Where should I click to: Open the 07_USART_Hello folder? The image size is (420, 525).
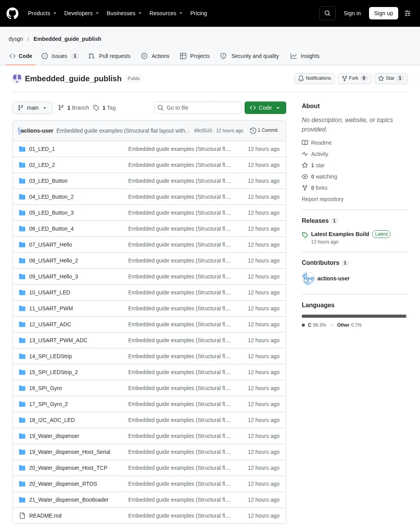[51, 245]
